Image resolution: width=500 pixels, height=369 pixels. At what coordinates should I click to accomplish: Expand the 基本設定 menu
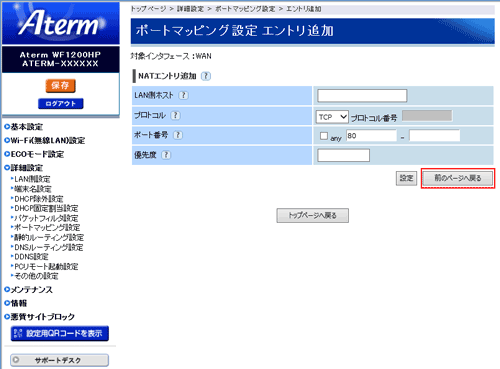24,127
